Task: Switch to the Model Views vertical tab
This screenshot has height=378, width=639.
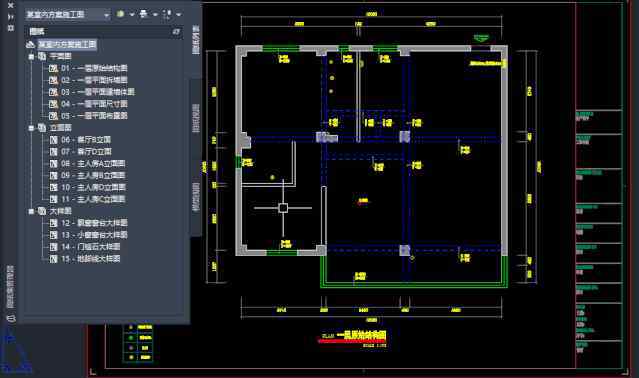Action: tap(196, 197)
